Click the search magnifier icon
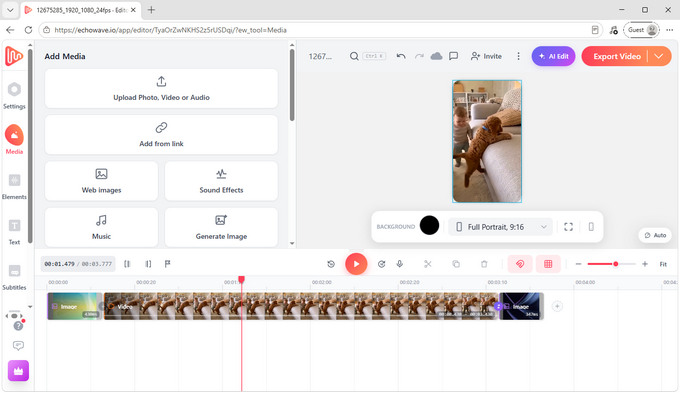This screenshot has height=393, width=680. (x=354, y=56)
